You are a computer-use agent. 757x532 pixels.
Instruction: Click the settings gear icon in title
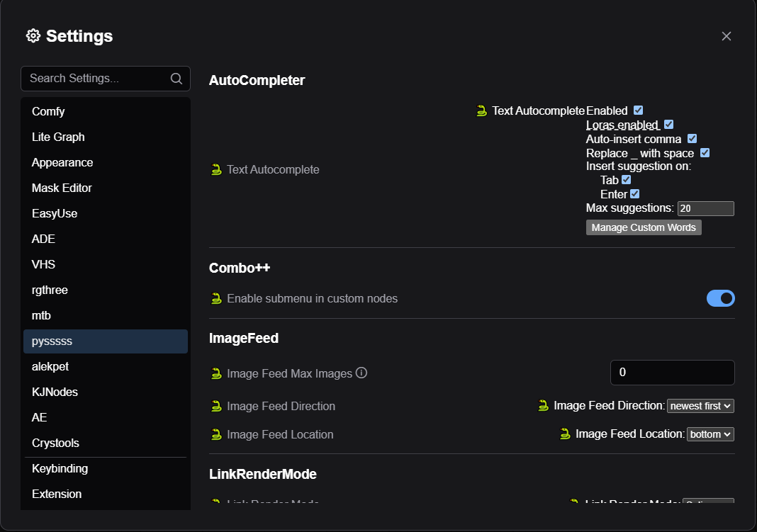click(x=33, y=36)
